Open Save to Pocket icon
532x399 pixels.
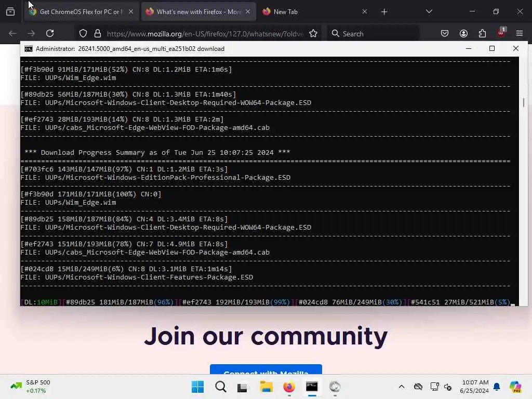pos(445,34)
